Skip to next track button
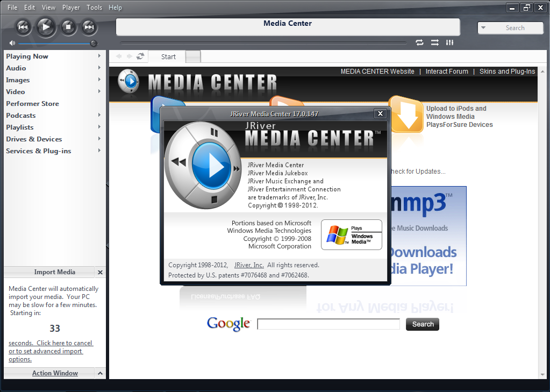Screen dimensions: 550x392 (x=89, y=27)
